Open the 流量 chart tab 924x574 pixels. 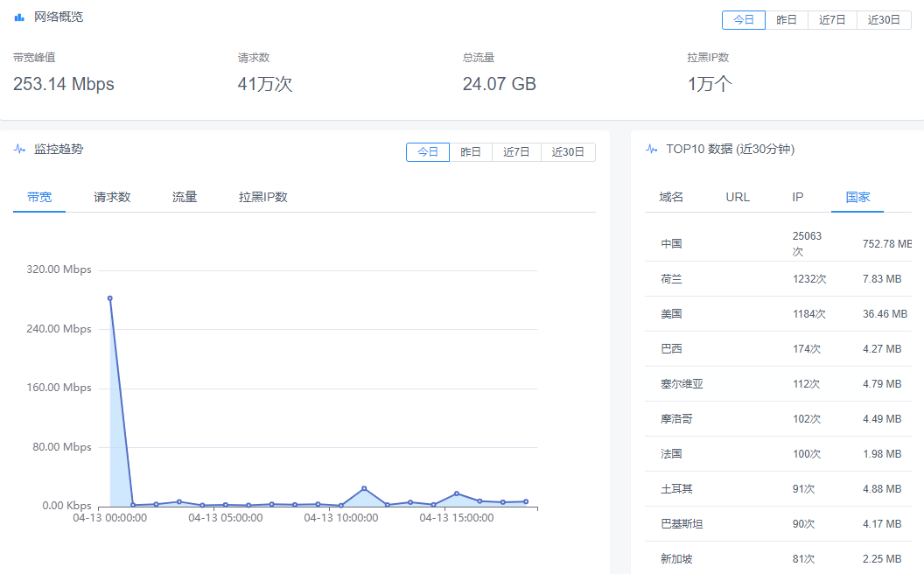click(x=185, y=198)
